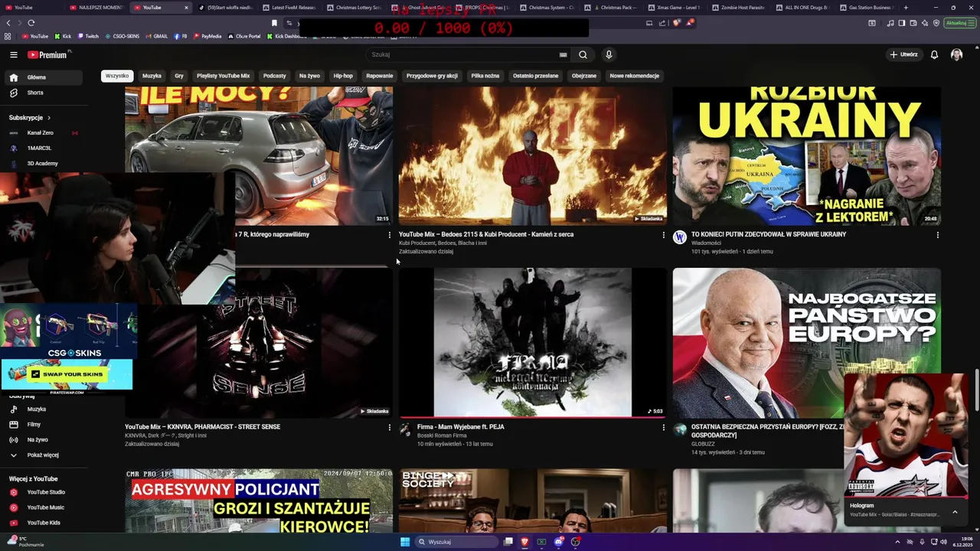Open the AGRESYWNY POLICJANT thumbnail
Viewport: 980px width, 551px height.
(259, 501)
